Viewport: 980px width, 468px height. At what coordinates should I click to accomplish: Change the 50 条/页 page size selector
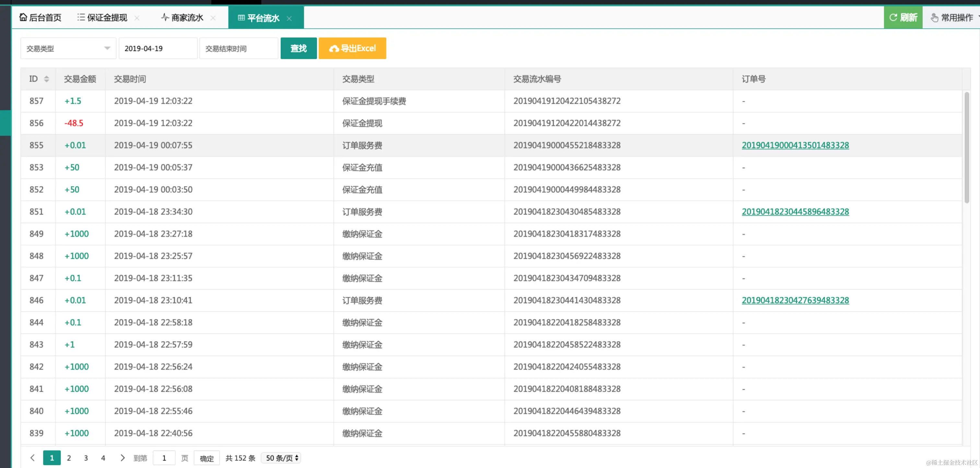tap(281, 458)
